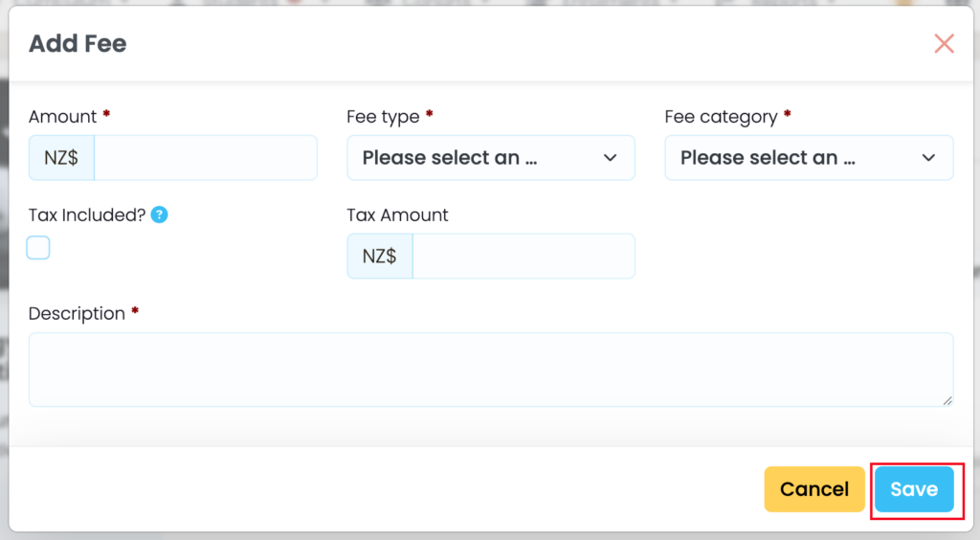
Task: Expand the Fee category dropdown
Action: click(809, 158)
